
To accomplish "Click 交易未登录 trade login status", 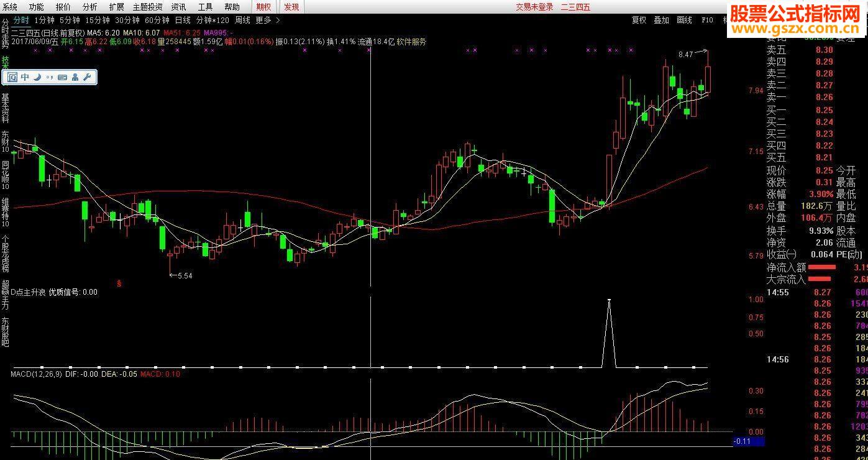I will pos(534,7).
